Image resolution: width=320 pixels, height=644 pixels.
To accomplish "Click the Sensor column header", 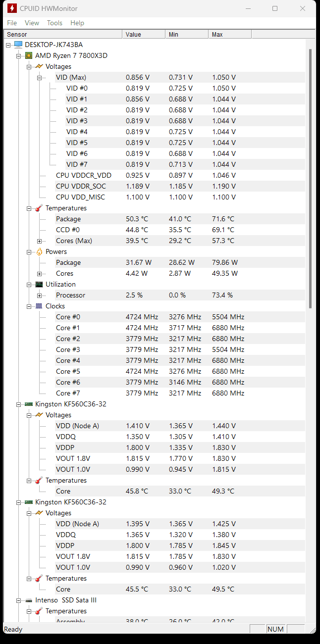I will [x=63, y=34].
